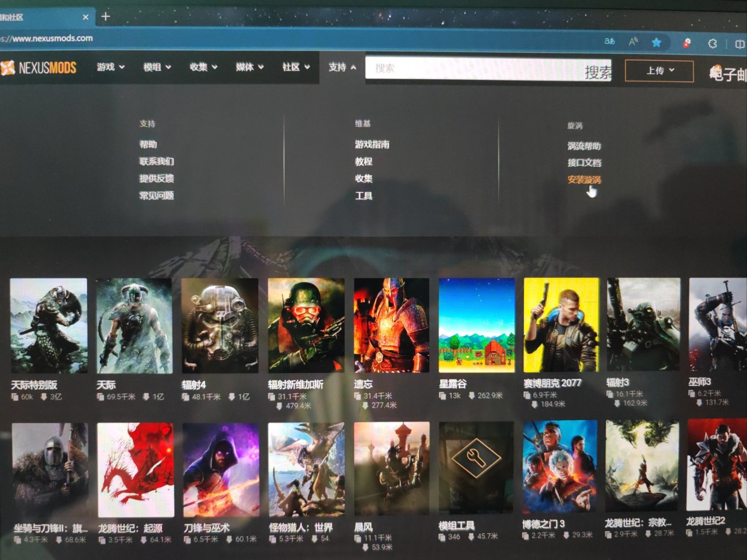Open the 社区 dropdown menu
747x560 pixels.
(296, 67)
